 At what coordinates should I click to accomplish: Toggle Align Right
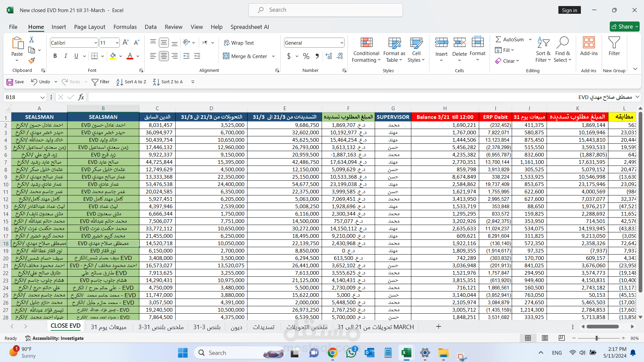[x=175, y=56]
